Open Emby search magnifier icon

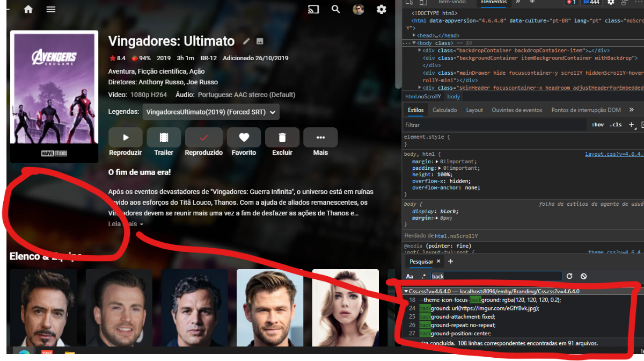click(x=336, y=9)
